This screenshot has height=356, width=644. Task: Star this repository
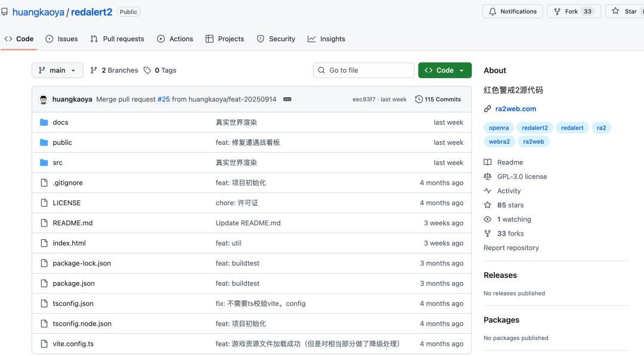[x=624, y=11]
